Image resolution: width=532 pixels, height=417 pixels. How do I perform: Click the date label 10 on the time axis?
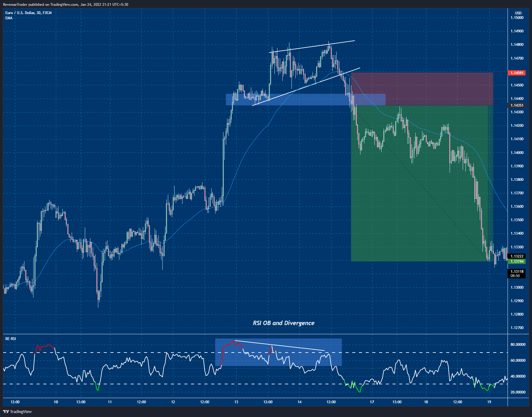tap(56, 402)
